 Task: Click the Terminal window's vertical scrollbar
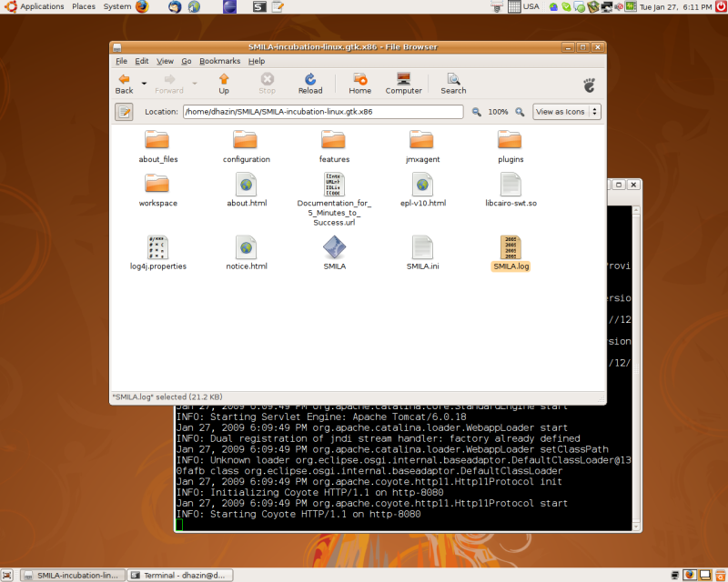tap(636, 367)
